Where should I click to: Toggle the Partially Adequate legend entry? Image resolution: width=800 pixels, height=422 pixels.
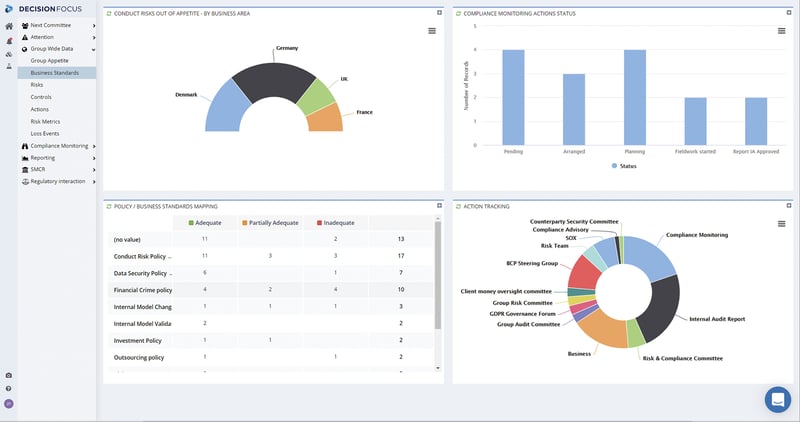click(x=270, y=223)
